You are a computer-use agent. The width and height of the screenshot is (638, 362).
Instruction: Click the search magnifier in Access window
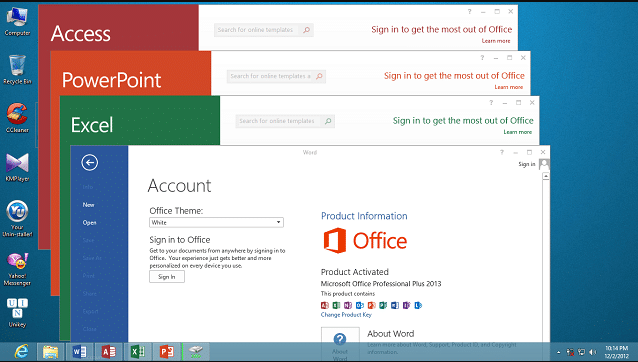[307, 30]
